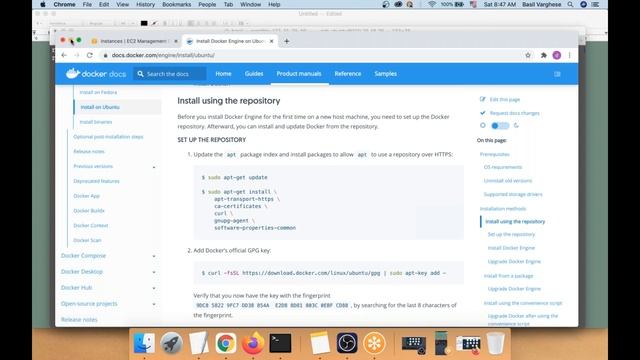The image size is (640, 360).
Task: Select the Product manuals tab
Action: [x=299, y=74]
